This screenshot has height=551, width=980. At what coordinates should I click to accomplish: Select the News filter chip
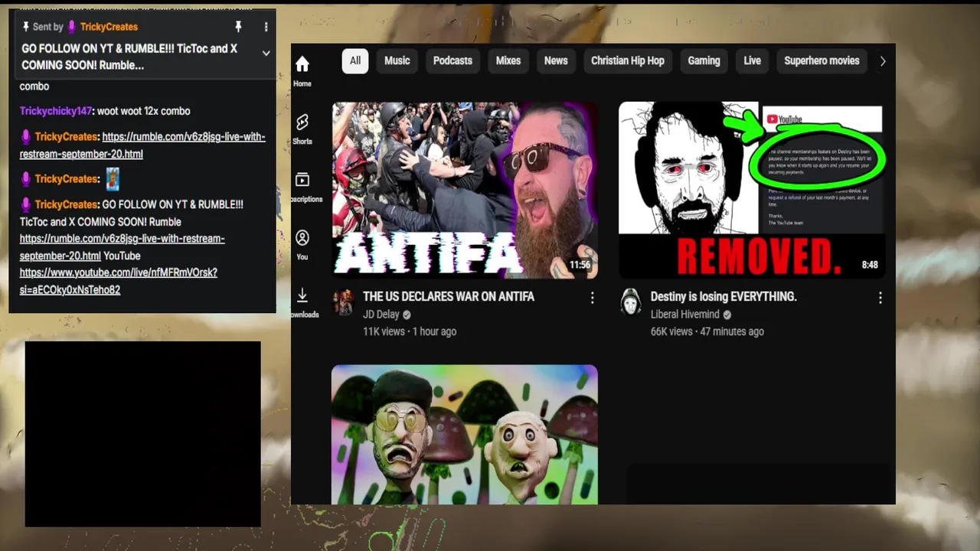[556, 61]
